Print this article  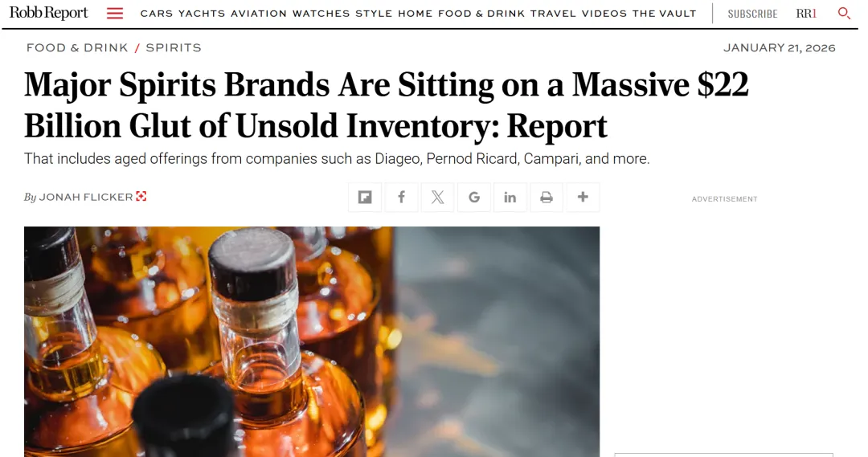pyautogui.click(x=547, y=198)
